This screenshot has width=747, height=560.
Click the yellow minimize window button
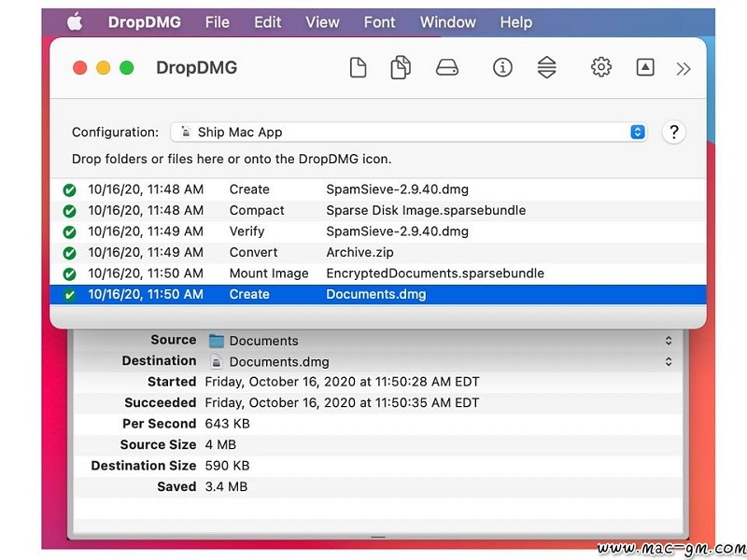click(104, 67)
